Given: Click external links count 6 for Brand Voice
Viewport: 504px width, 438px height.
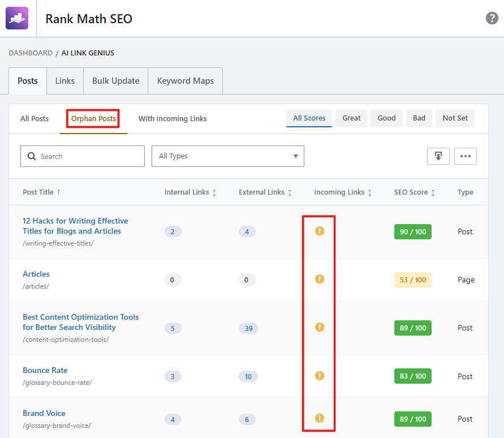Looking at the screenshot, I should pos(247,419).
